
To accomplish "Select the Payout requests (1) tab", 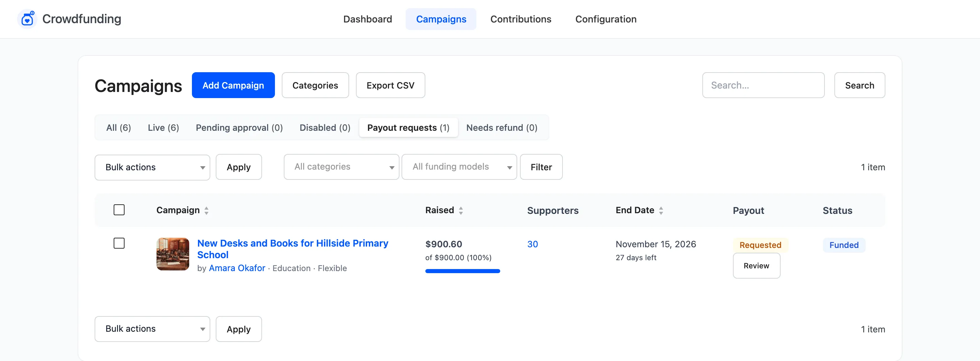I will coord(408,128).
